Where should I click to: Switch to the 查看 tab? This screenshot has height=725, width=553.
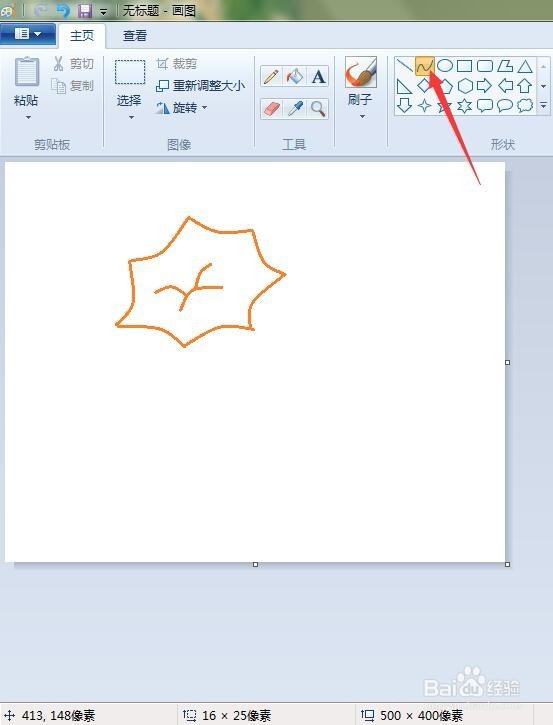tap(135, 36)
